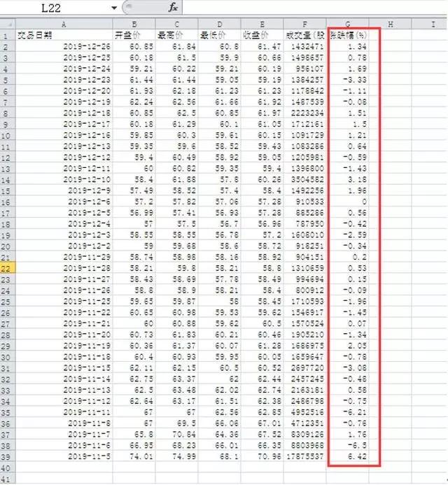Select volume cell 1432471
Screen dimensions: 448x485
[304, 46]
